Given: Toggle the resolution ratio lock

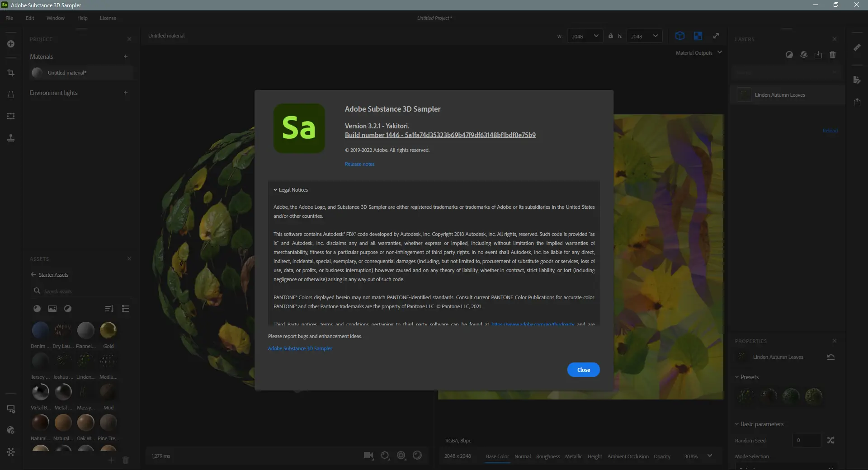Looking at the screenshot, I should pyautogui.click(x=611, y=36).
